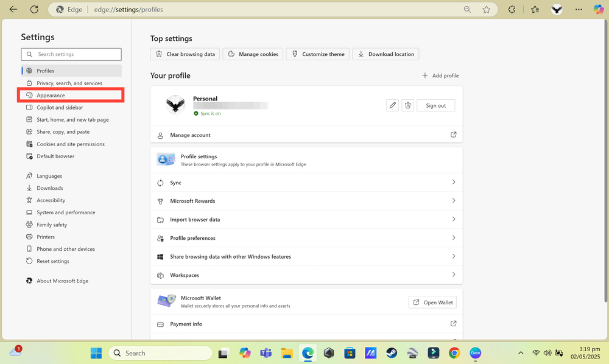Expand the Microsoft Rewards row
Viewport: 609px width, 364px height.
(x=306, y=201)
